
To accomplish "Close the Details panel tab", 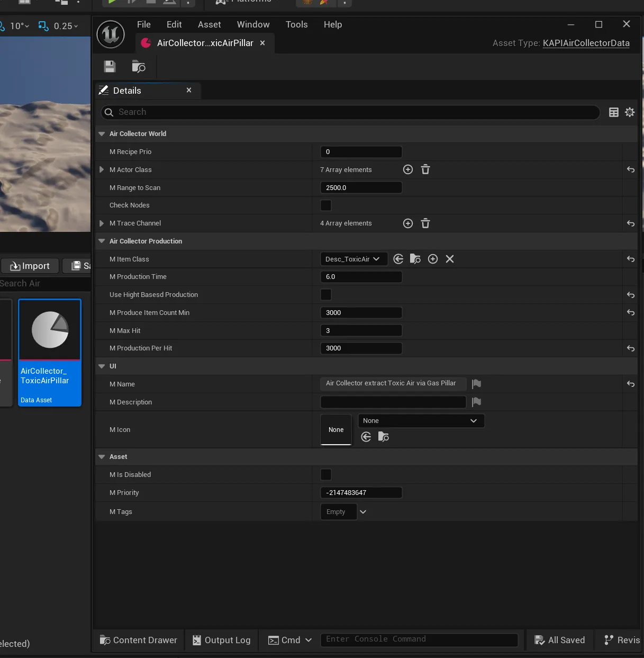I will (x=189, y=90).
